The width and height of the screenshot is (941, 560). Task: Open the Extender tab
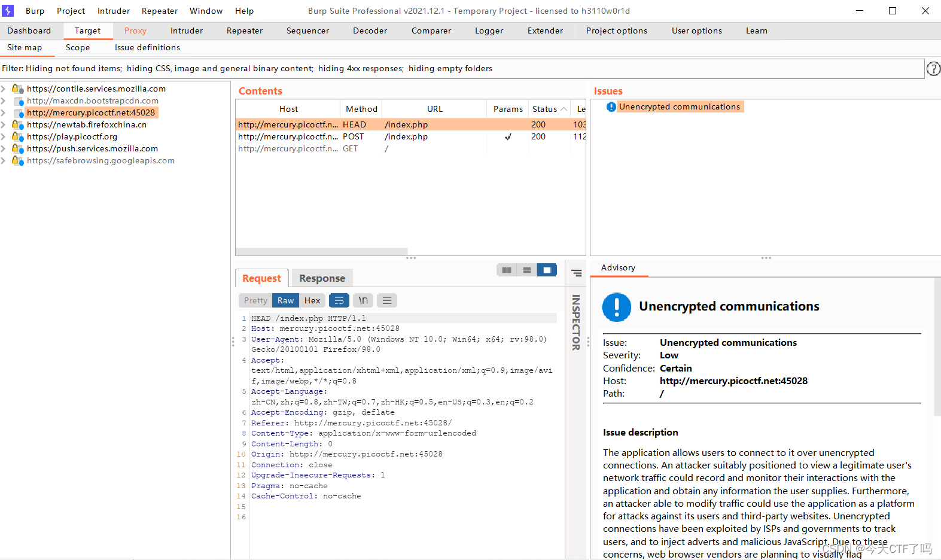(x=545, y=31)
